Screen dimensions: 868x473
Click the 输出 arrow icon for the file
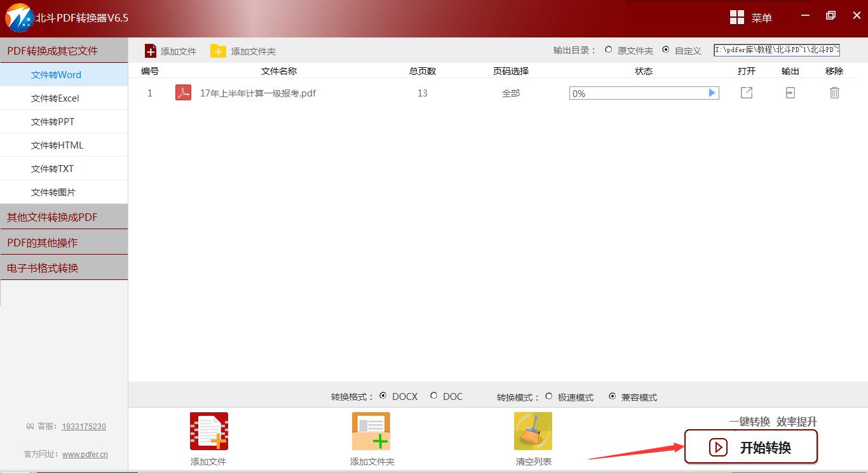tap(790, 93)
